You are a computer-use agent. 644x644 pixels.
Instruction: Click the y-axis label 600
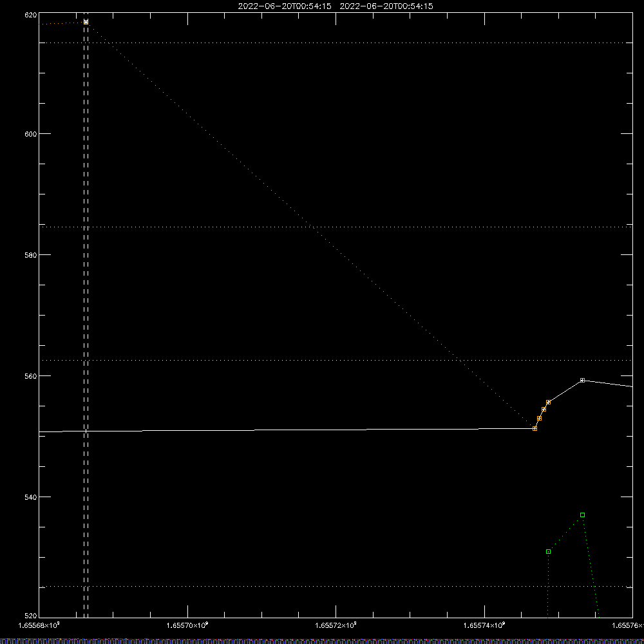(x=31, y=134)
